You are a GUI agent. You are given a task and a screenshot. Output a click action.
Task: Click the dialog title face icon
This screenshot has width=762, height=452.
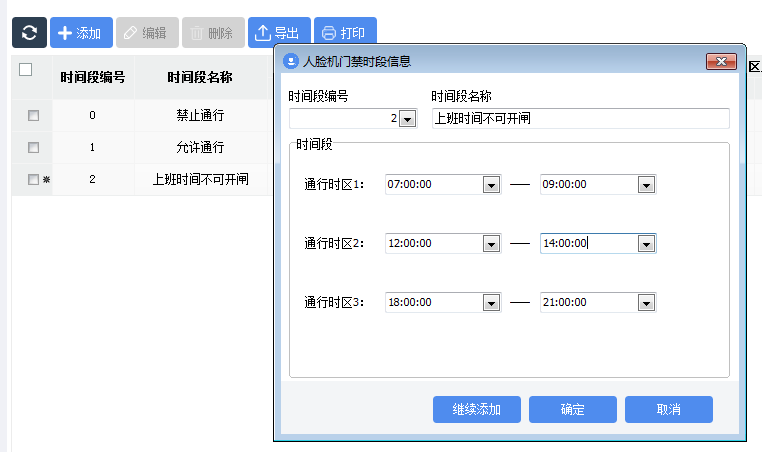tap(291, 61)
